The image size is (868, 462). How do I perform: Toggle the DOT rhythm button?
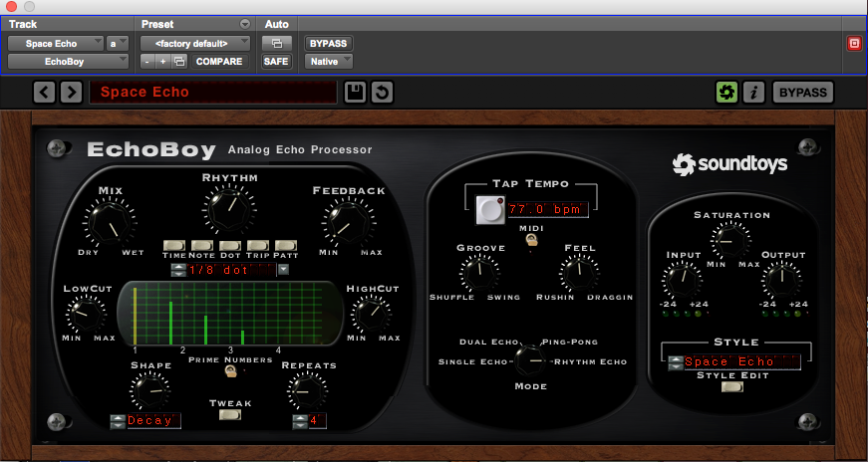pos(230,245)
